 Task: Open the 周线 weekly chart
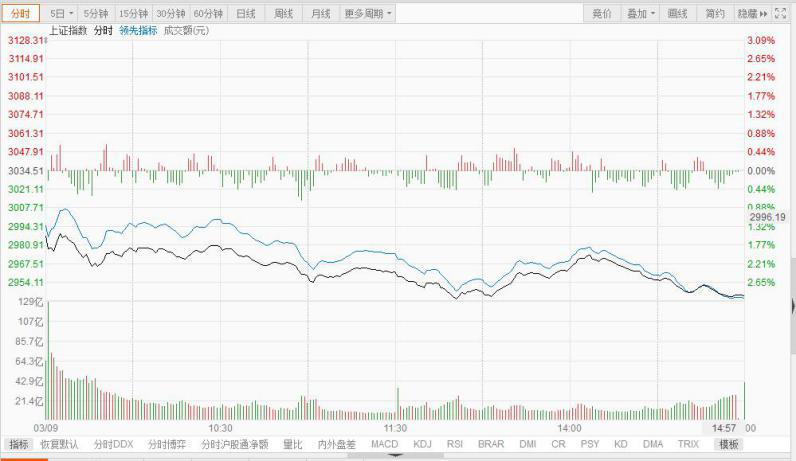pyautogui.click(x=283, y=14)
